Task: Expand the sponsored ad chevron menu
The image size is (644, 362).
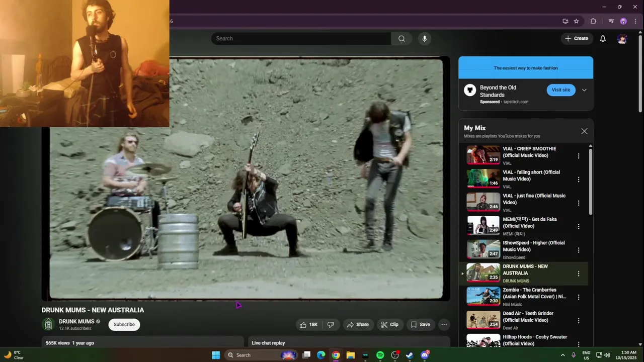Action: tap(584, 90)
